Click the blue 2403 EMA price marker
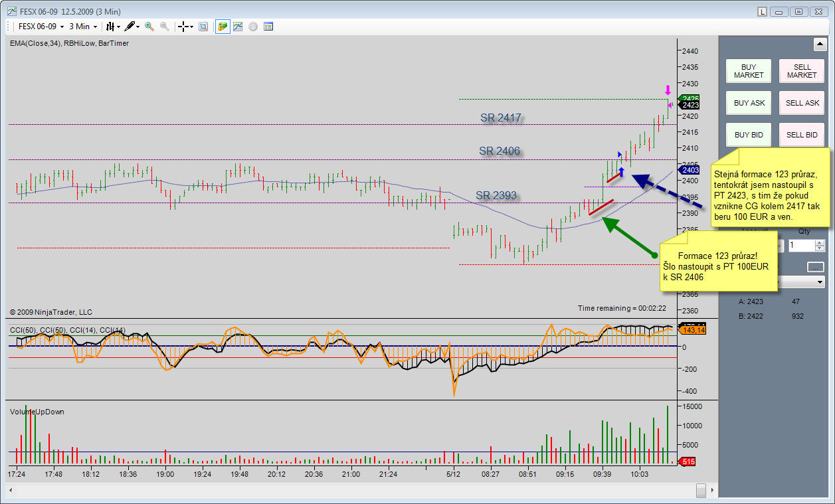Screen dimensions: 835x504 [690, 170]
